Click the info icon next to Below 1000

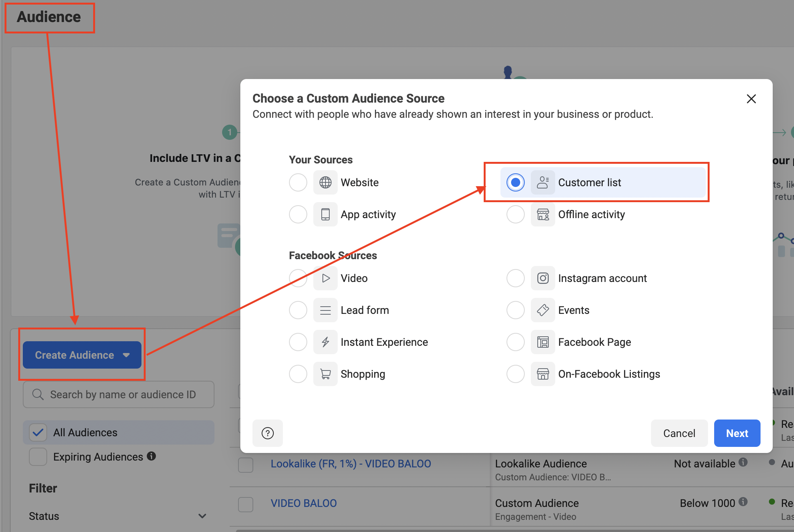[743, 502]
